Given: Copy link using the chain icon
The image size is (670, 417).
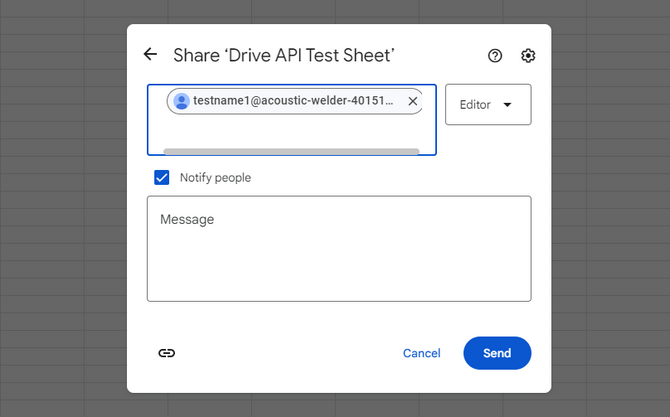Looking at the screenshot, I should 167,353.
